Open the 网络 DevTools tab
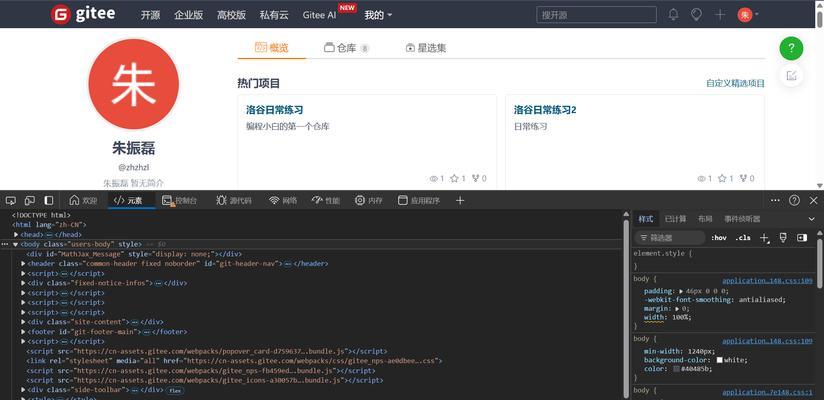The height and width of the screenshot is (400, 824). point(283,200)
